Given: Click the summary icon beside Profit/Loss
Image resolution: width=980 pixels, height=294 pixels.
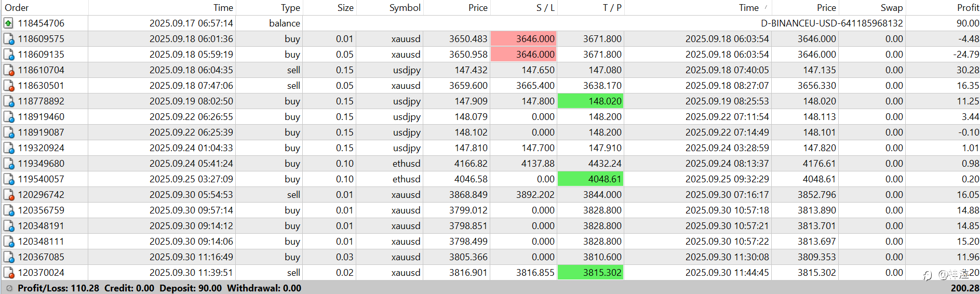Looking at the screenshot, I should [x=9, y=288].
